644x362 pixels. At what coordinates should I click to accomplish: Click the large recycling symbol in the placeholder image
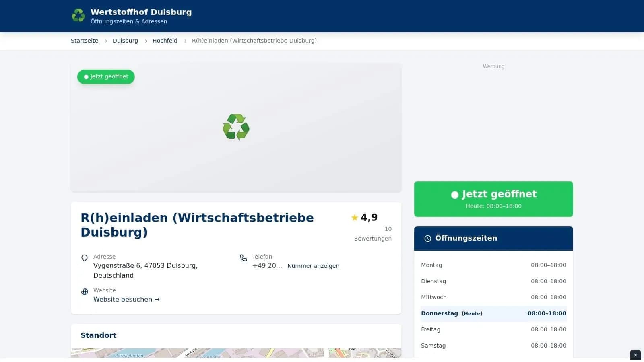coord(236,127)
